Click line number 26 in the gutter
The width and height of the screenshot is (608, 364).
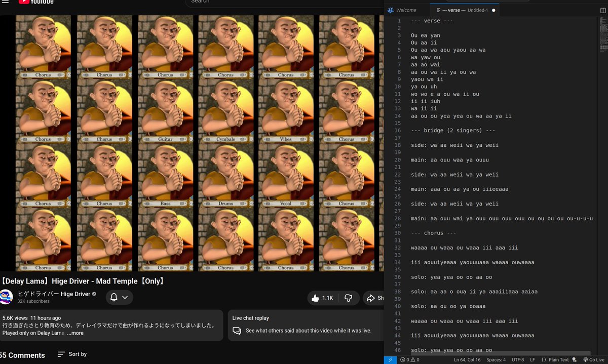coord(397,204)
